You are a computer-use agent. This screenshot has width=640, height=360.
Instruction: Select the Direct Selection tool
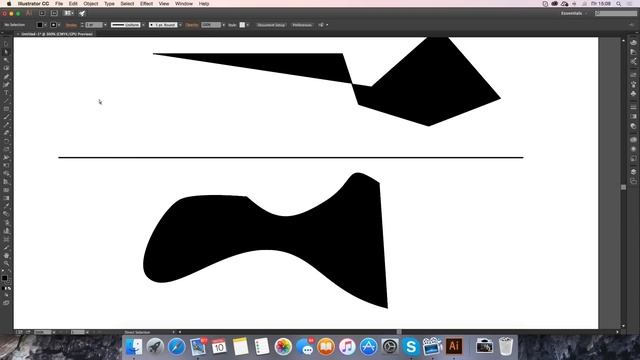coord(6,52)
